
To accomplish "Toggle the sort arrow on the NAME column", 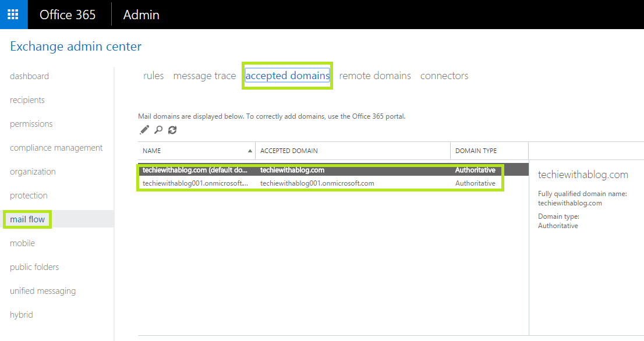I will click(x=250, y=151).
